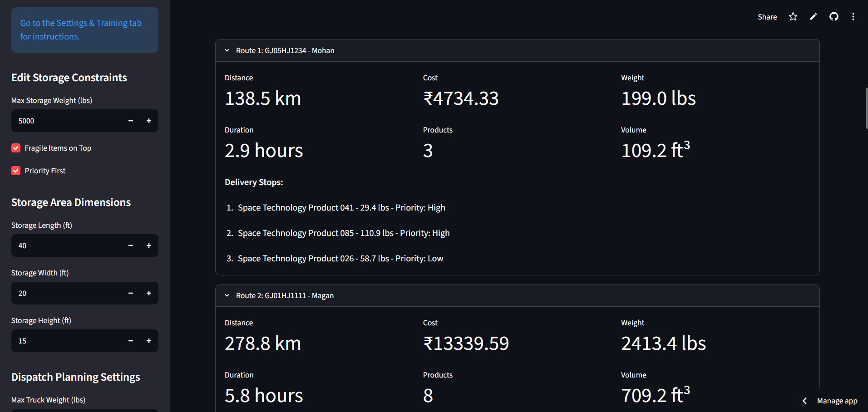Collapse the Route 2 GJ01HJ1111 Magan expander
This screenshot has width=868, height=412.
click(x=518, y=295)
